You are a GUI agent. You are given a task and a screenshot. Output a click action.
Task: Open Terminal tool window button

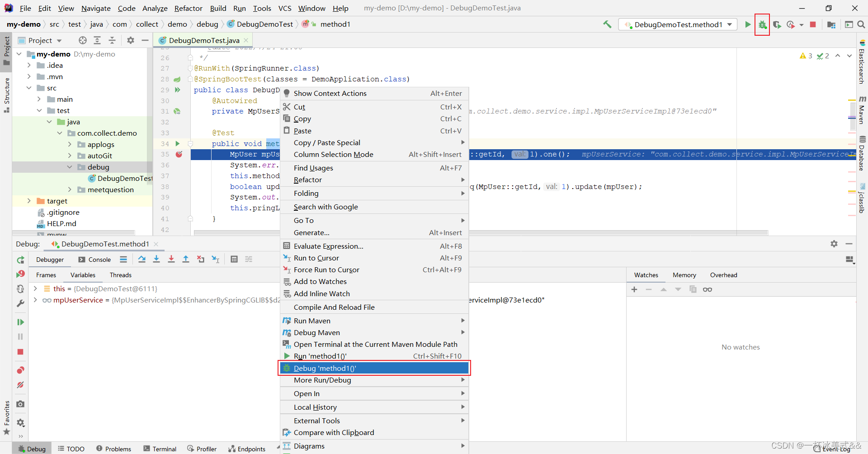[160, 449]
